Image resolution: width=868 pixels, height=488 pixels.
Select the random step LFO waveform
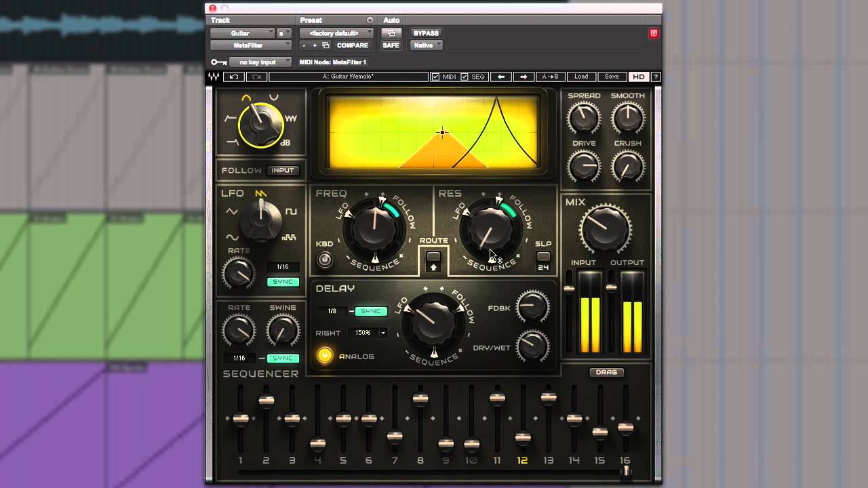pyautogui.click(x=290, y=237)
